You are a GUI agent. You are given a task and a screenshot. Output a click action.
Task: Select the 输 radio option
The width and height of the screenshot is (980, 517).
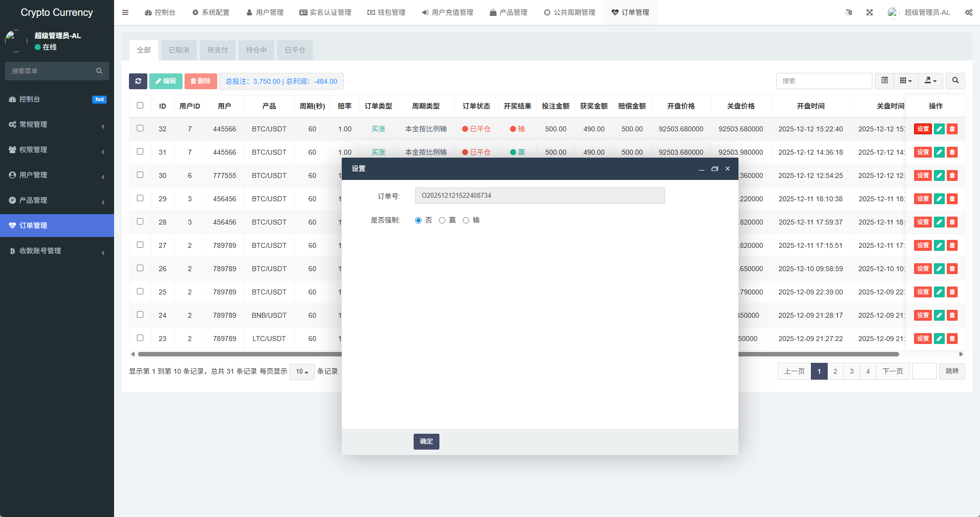[x=466, y=221]
